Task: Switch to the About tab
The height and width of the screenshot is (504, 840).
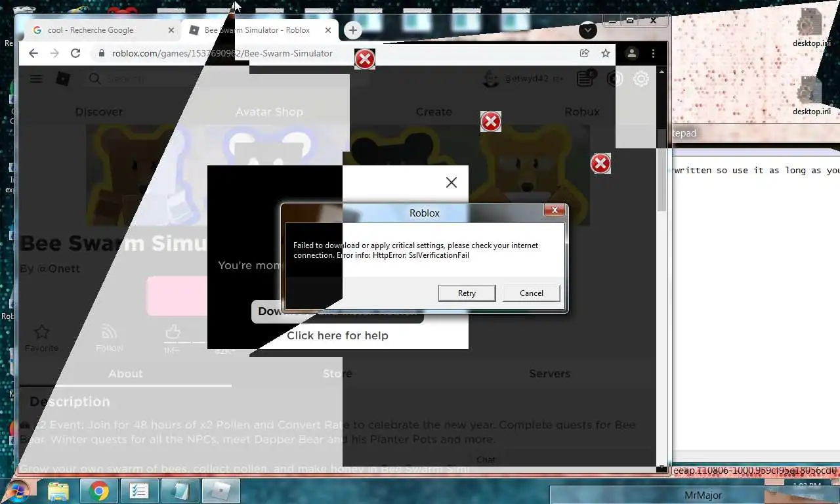Action: pos(125,373)
